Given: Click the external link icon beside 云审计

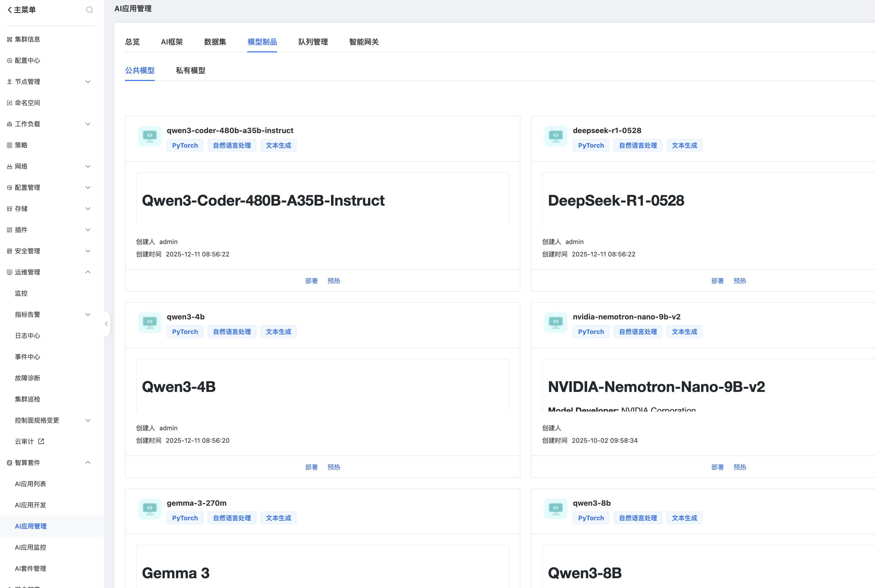Looking at the screenshot, I should 41,441.
